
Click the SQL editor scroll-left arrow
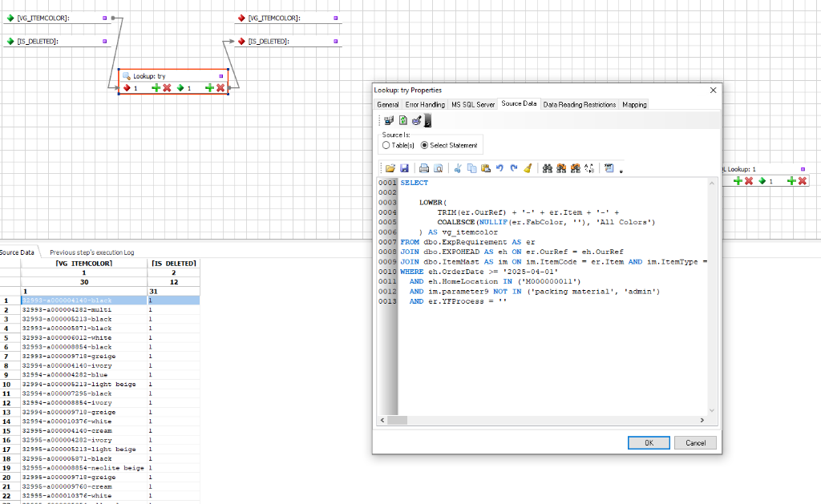[x=382, y=420]
